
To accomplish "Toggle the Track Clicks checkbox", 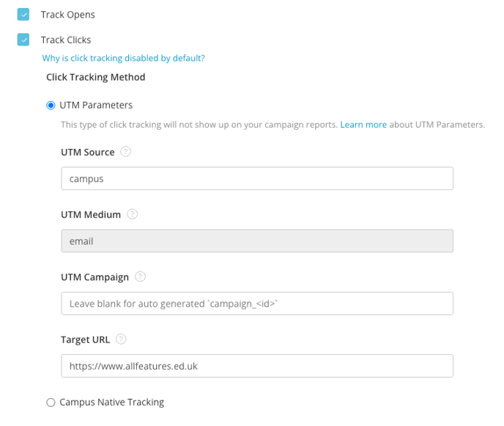I will coord(24,40).
